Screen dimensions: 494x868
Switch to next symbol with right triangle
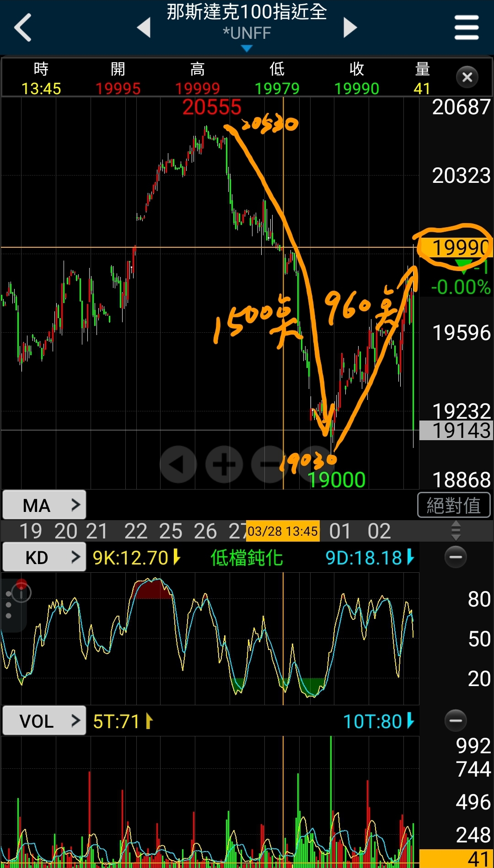tap(350, 27)
